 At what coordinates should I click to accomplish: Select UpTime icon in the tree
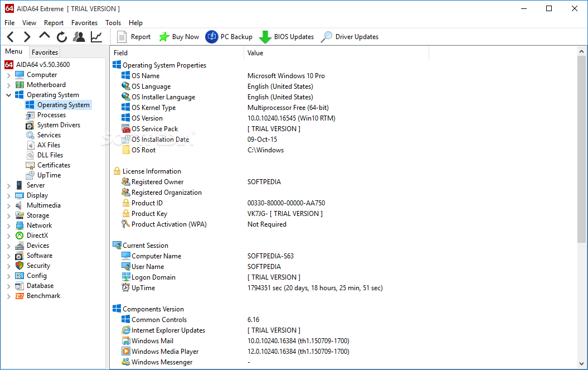(x=30, y=175)
